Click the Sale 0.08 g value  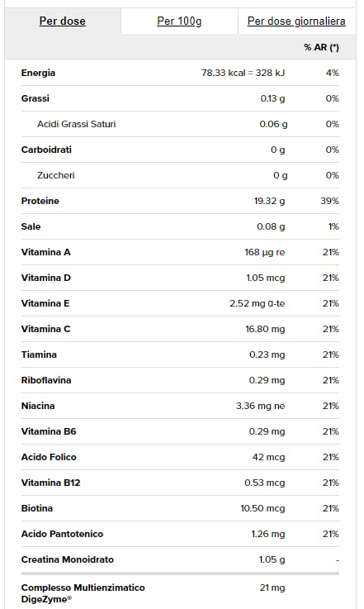271,226
